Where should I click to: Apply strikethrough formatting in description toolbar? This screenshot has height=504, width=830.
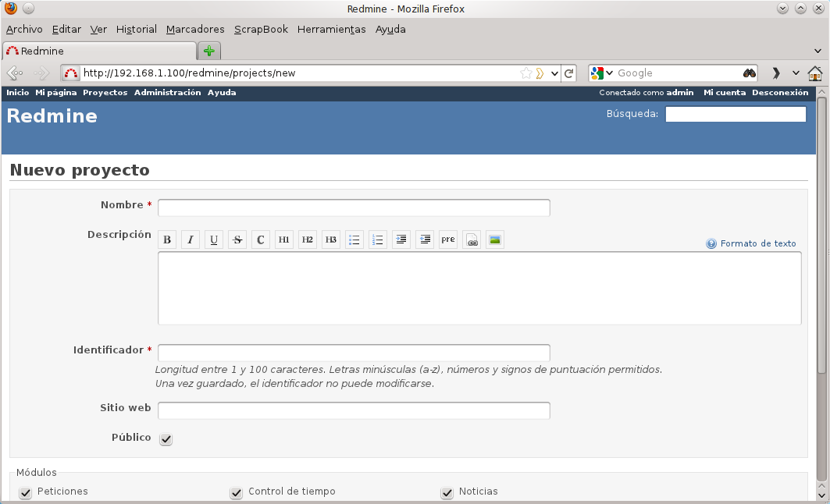(237, 240)
